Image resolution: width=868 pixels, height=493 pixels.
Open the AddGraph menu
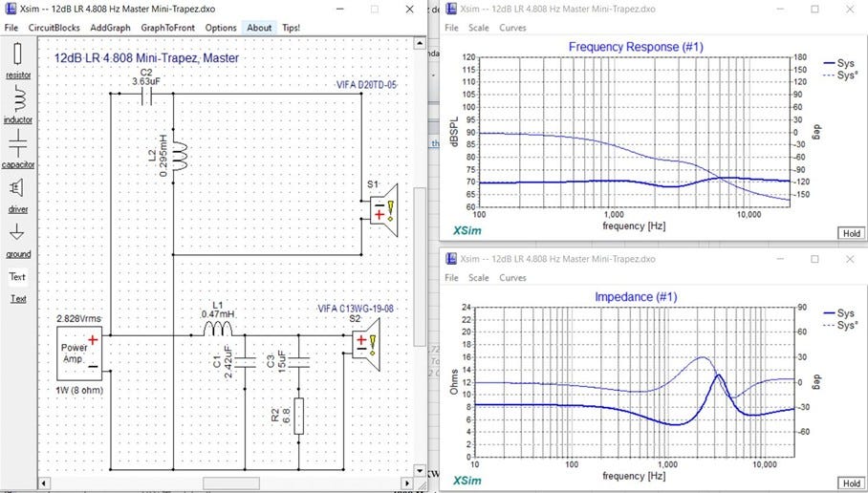click(110, 28)
